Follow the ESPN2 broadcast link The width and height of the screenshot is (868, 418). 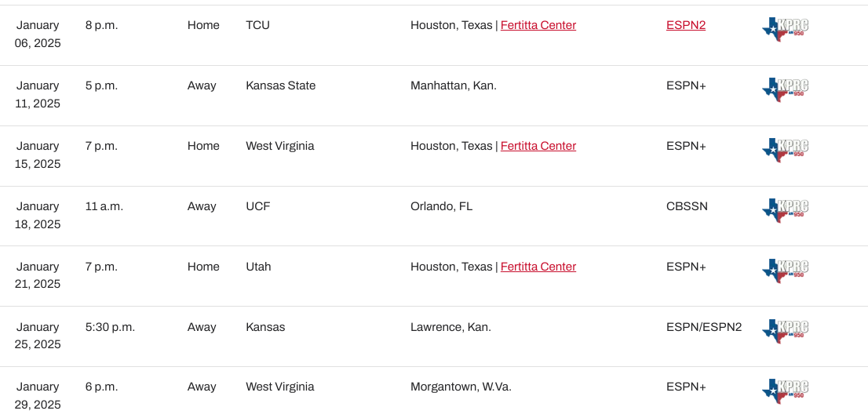(x=686, y=25)
